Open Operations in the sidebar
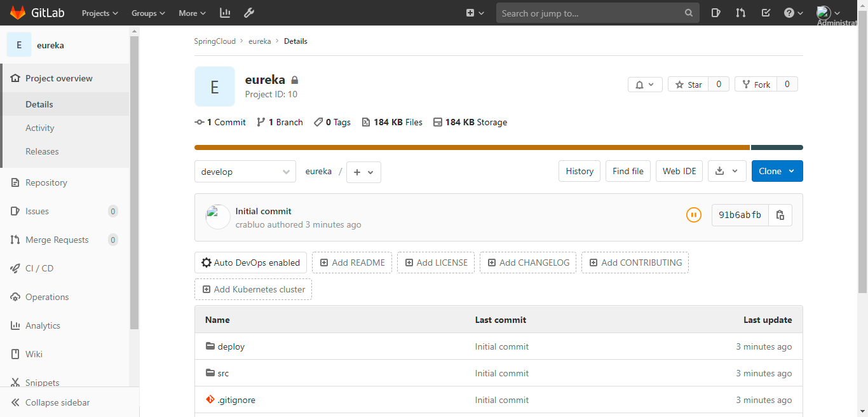The image size is (868, 417). click(65, 297)
